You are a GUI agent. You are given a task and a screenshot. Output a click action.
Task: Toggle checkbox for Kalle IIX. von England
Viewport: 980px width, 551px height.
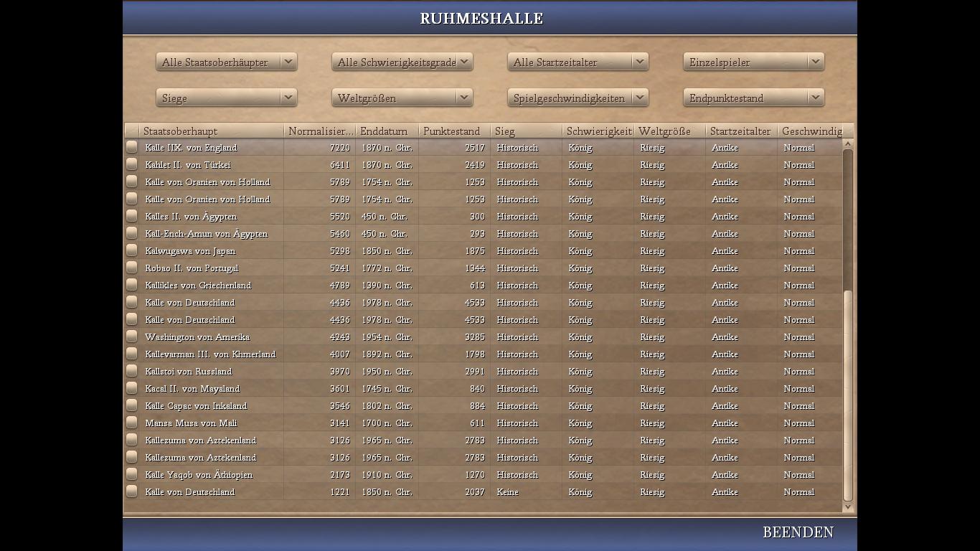[131, 147]
